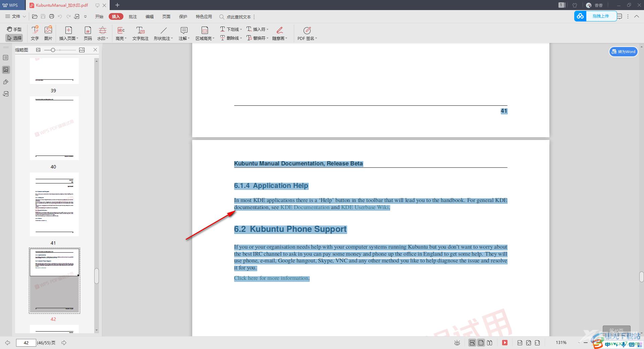Open the 水印 watermark dropdown
The image size is (644, 349).
coord(103,33)
